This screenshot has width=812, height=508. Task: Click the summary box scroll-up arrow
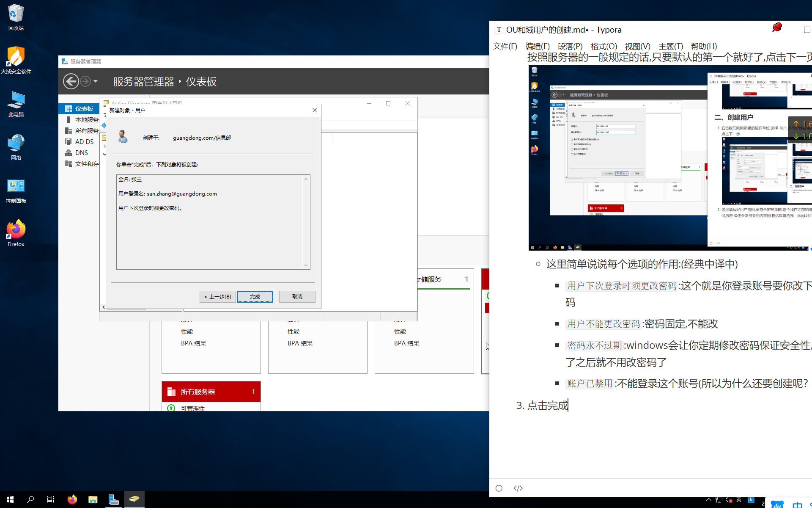(306, 179)
